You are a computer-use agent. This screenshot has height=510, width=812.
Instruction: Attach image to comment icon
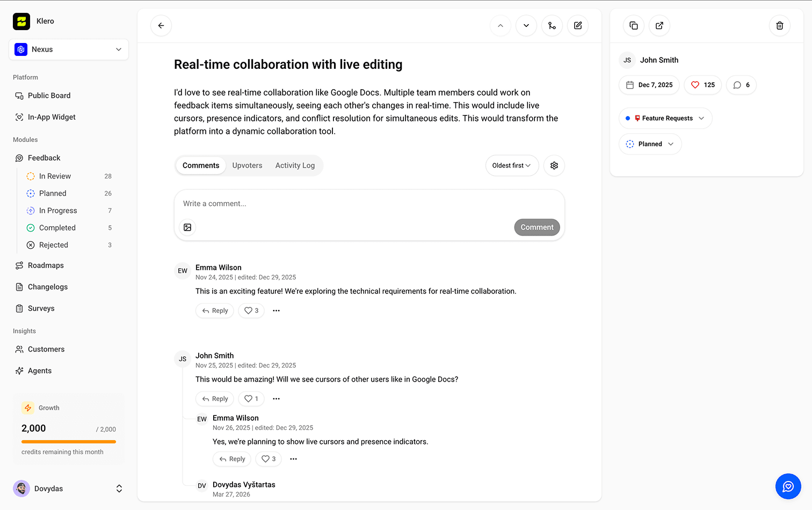(x=187, y=227)
